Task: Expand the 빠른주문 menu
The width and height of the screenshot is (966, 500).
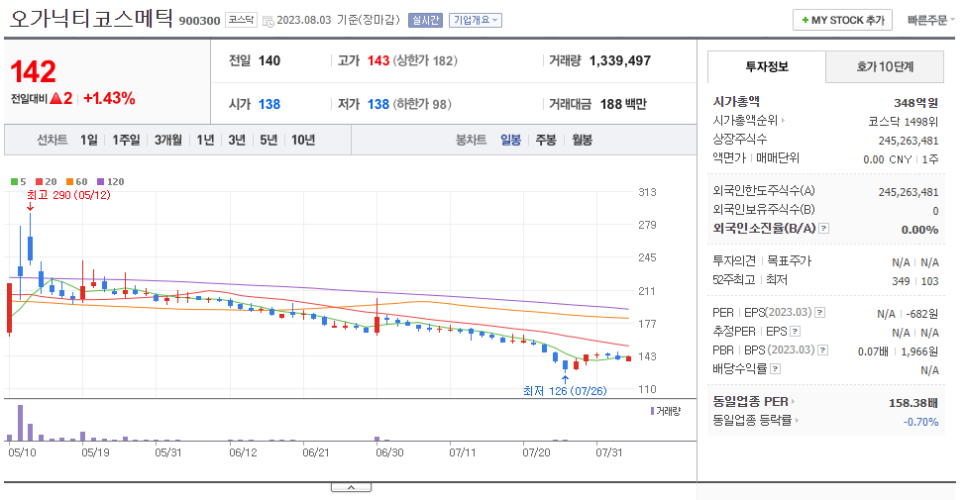Action: point(931,20)
